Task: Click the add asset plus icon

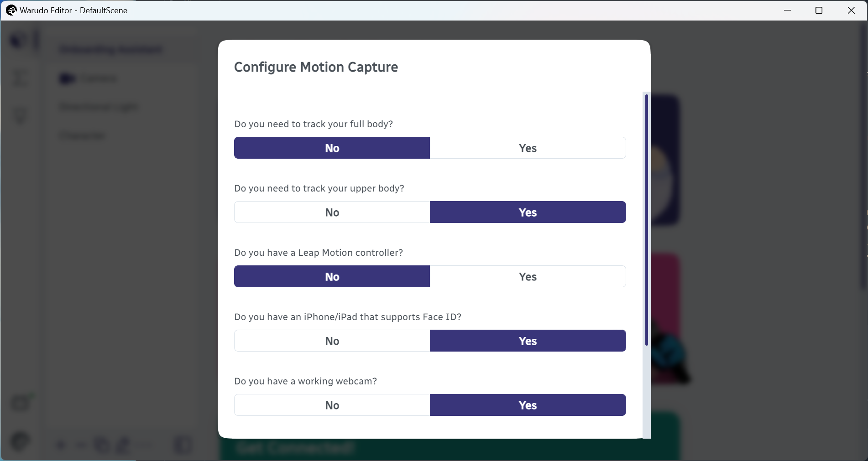Action: point(61,445)
